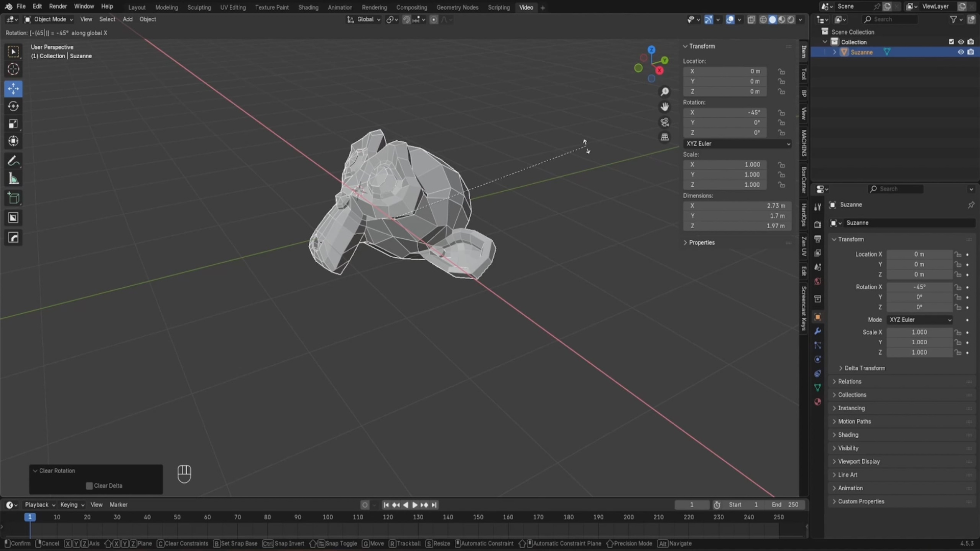Viewport: 980px width, 551px height.
Task: Switch to the Shading workspace tab
Action: [308, 7]
